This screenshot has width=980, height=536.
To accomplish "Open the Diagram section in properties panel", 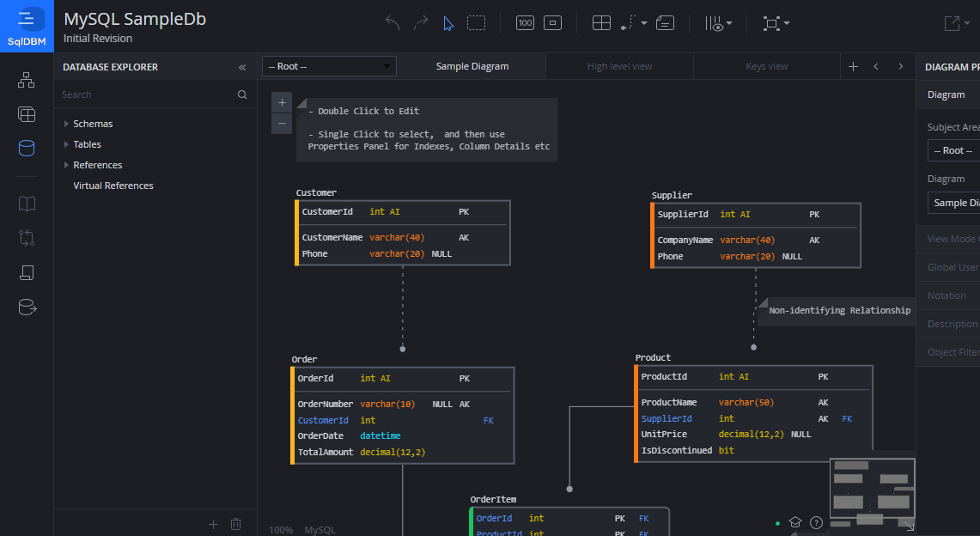I will point(948,94).
